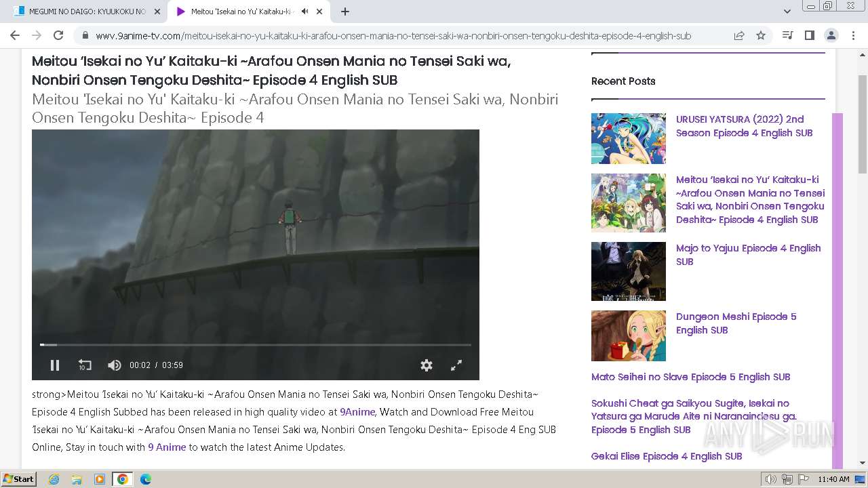The width and height of the screenshot is (868, 488).
Task: Go forward in browser history
Action: 37,35
